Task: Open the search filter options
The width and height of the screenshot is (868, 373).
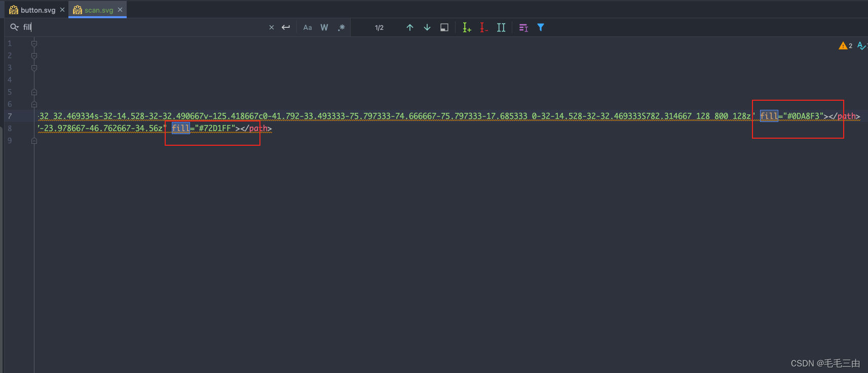Action: tap(541, 27)
